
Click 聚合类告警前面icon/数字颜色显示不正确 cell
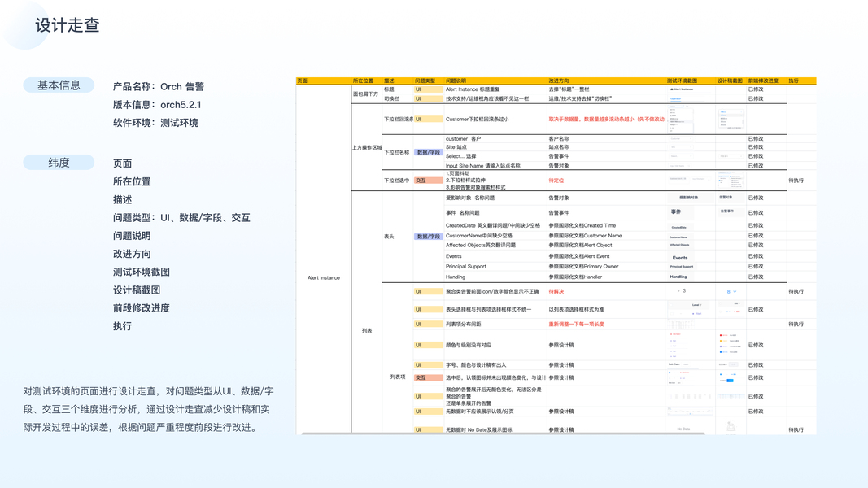point(492,292)
